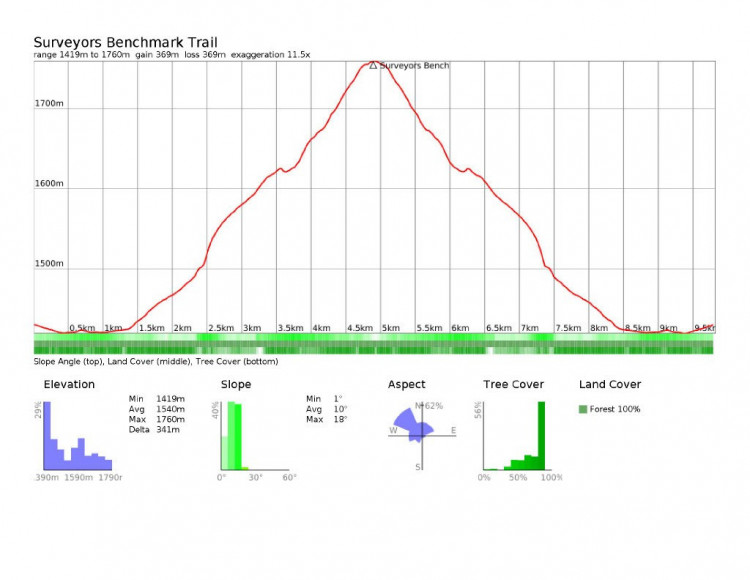750x580 pixels.
Task: Select the 5km distance marker
Action: tap(391, 328)
